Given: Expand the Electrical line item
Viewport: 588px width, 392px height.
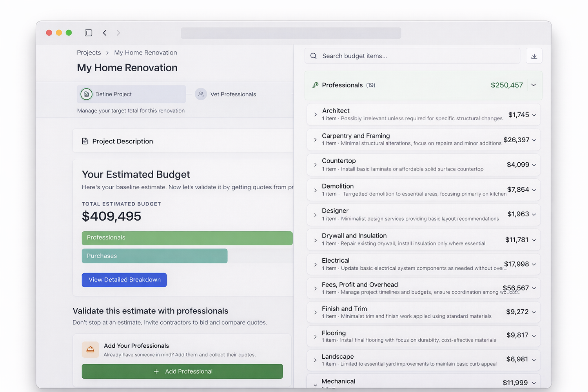Looking at the screenshot, I should tap(424, 264).
